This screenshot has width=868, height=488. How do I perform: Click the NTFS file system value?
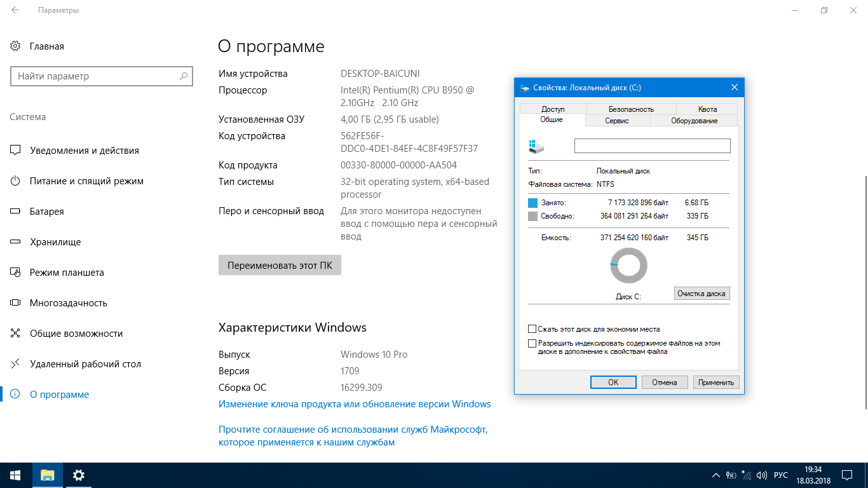(606, 184)
